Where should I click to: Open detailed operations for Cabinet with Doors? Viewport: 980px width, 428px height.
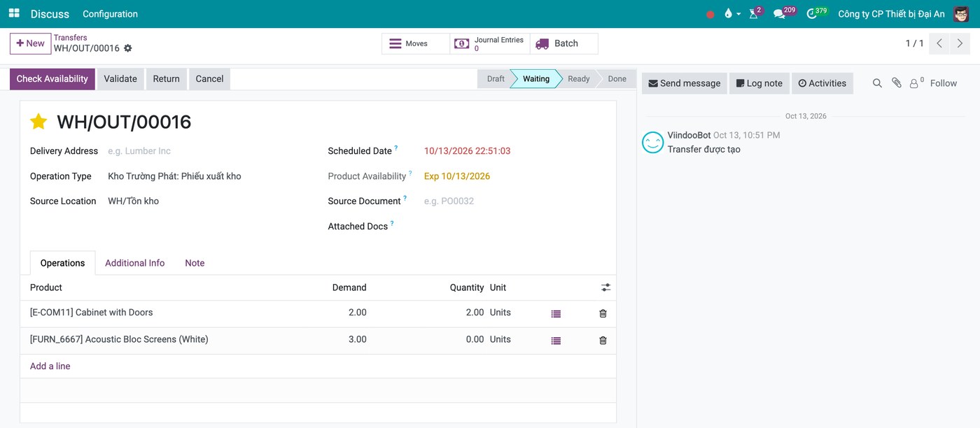tap(556, 314)
